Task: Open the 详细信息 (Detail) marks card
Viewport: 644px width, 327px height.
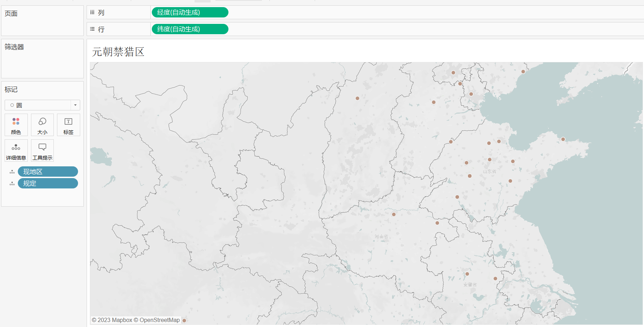Action: point(16,151)
